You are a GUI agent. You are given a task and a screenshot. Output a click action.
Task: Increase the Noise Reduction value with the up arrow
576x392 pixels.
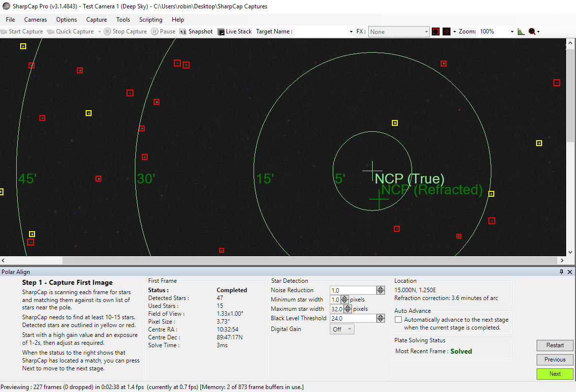pos(381,288)
